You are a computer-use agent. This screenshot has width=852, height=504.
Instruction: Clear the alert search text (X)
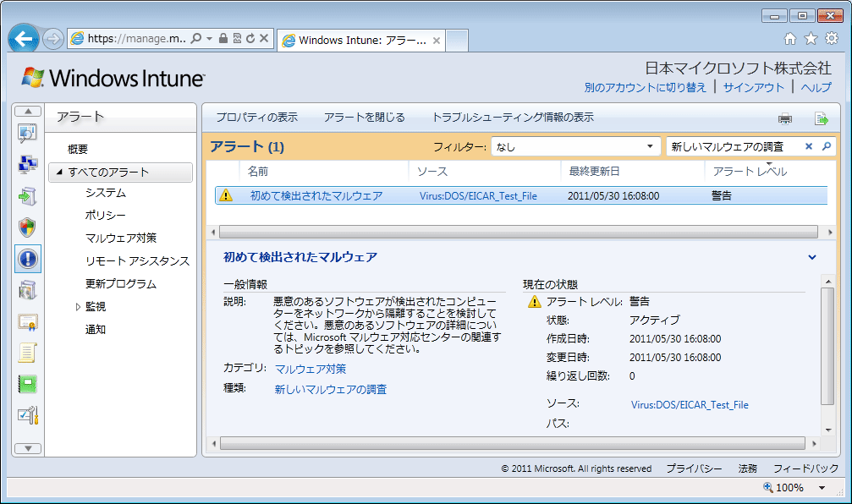(809, 146)
